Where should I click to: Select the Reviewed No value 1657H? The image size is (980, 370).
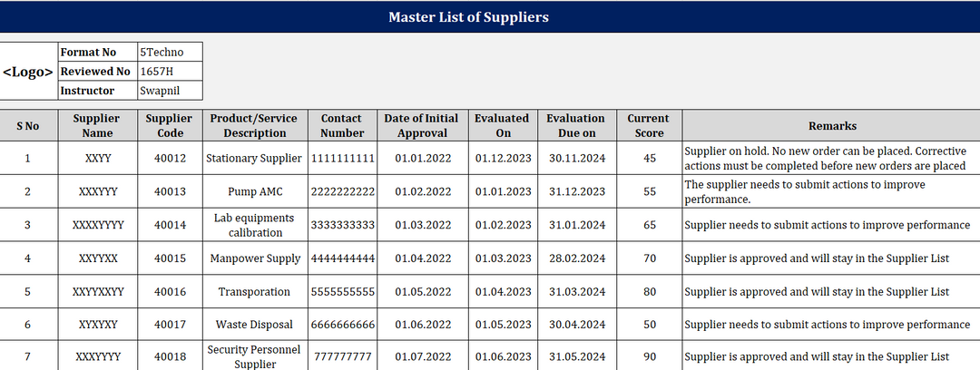tap(154, 72)
